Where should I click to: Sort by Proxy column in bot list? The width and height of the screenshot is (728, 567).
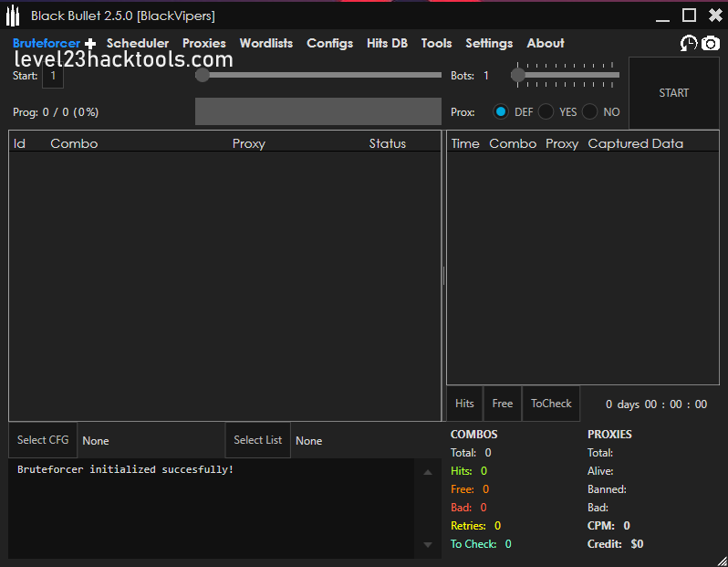pyautogui.click(x=249, y=143)
